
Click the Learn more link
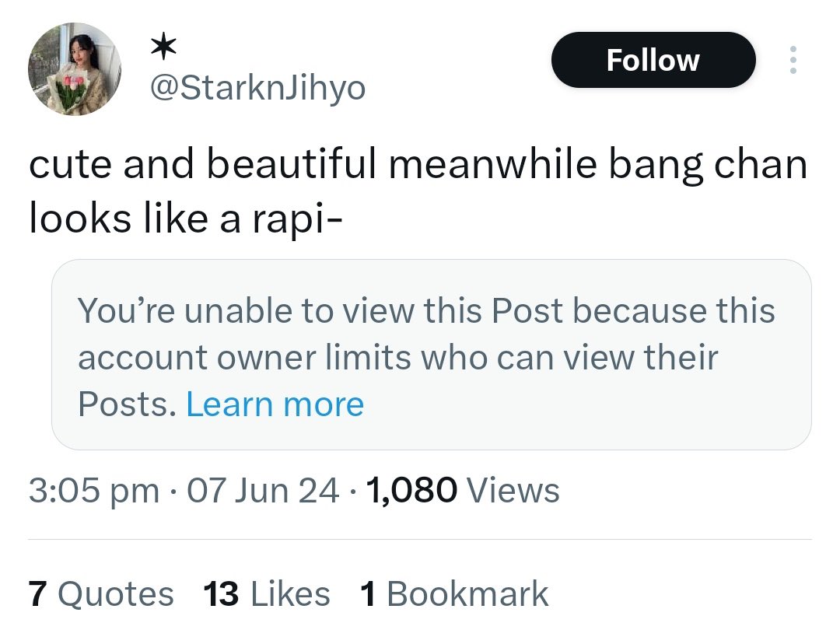(x=275, y=404)
